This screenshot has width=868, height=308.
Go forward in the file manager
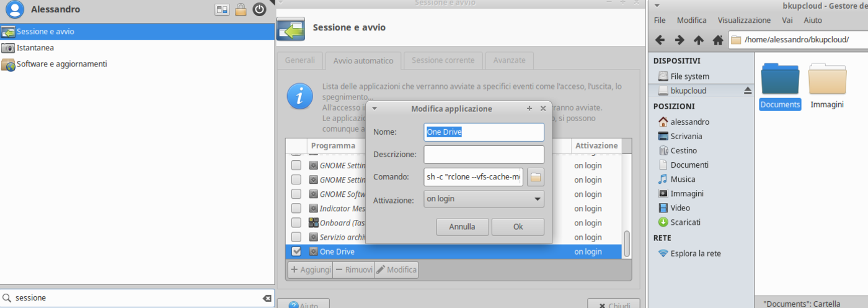pyautogui.click(x=680, y=40)
